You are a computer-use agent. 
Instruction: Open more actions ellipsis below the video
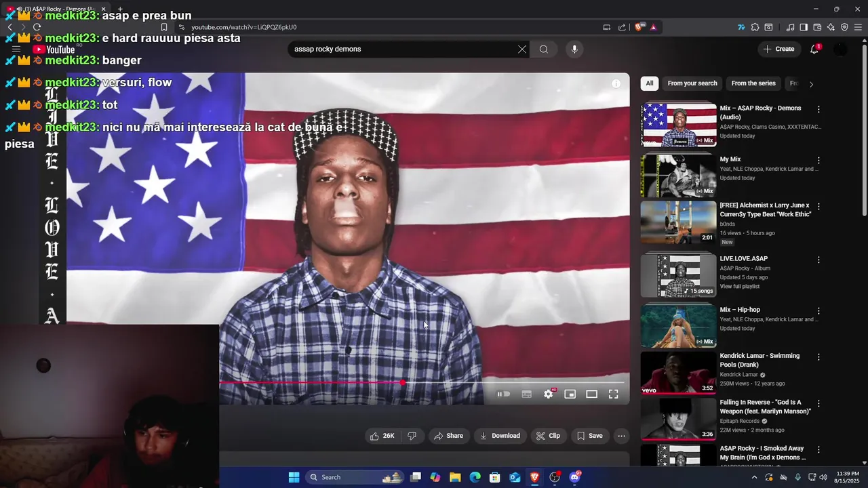(x=621, y=436)
